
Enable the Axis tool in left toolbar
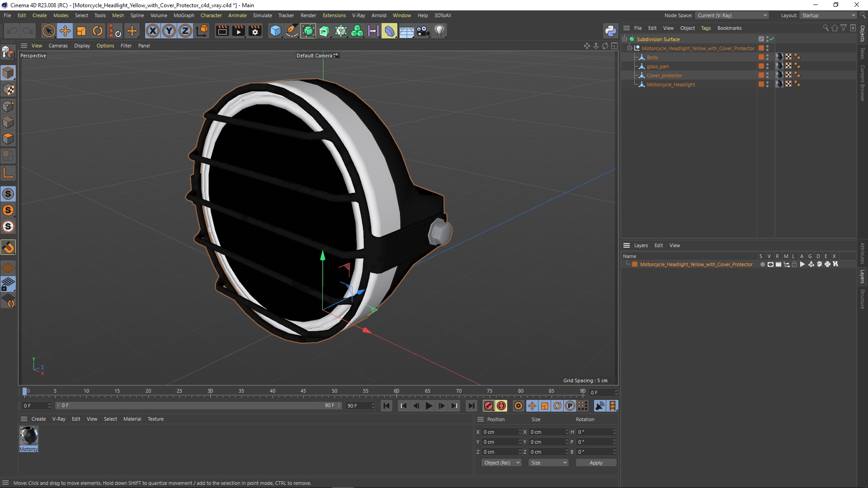(8, 173)
